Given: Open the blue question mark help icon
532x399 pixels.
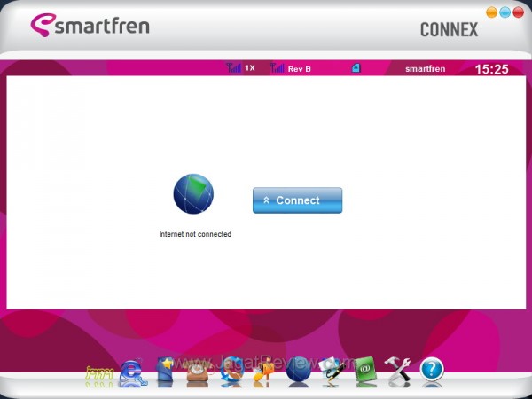Looking at the screenshot, I should 432,369.
